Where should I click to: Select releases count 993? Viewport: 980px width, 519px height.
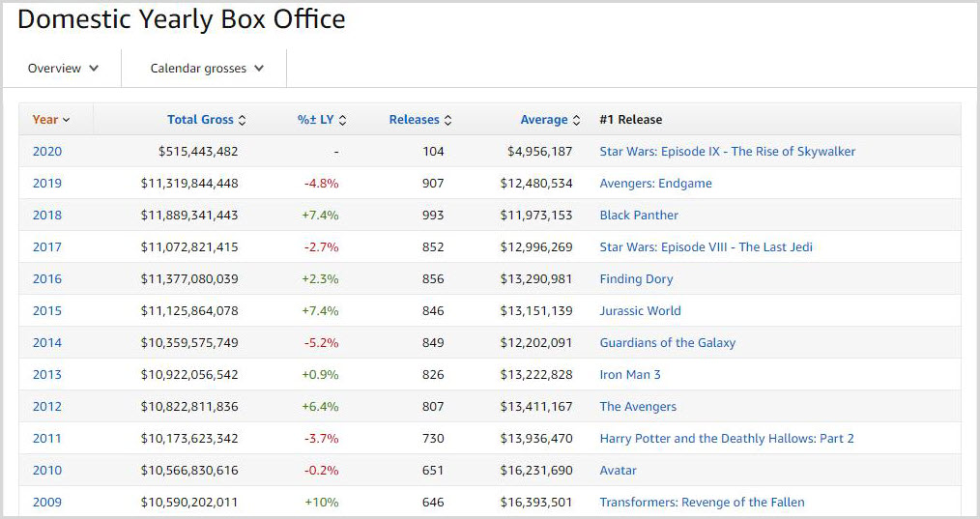(x=433, y=216)
